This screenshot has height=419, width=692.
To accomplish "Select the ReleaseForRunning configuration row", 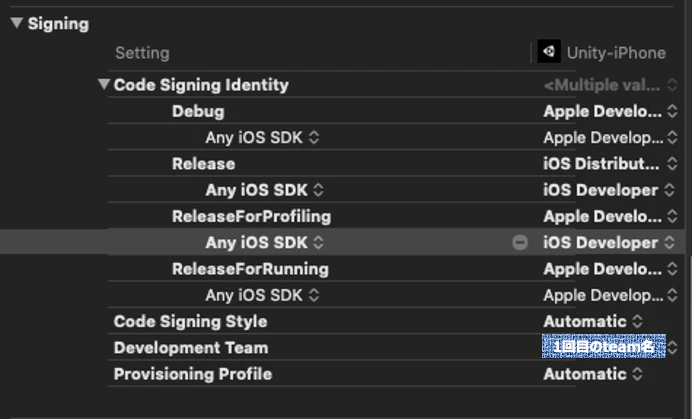I will coord(342,269).
